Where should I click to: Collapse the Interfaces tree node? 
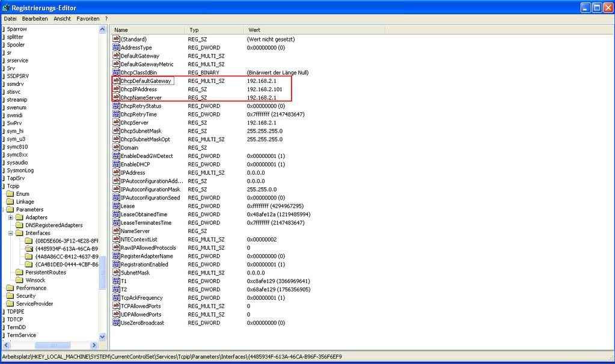[11, 233]
